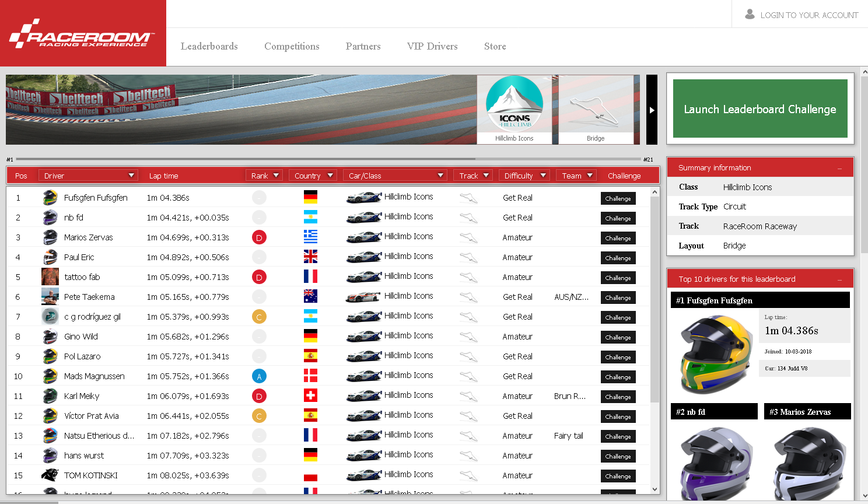Click the Greek flag for Marios Zervas
868x504 pixels.
(310, 237)
